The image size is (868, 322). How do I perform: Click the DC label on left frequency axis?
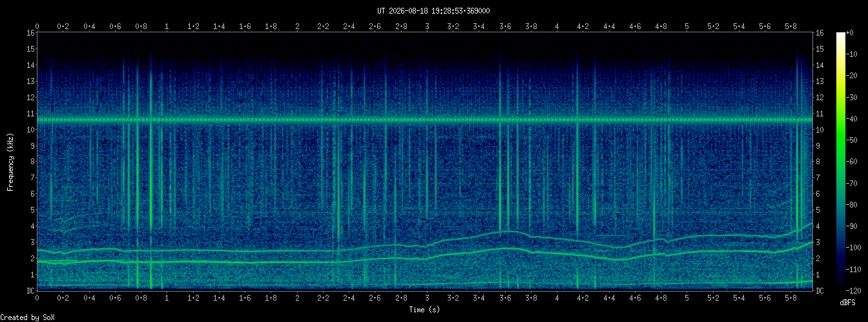click(x=30, y=290)
